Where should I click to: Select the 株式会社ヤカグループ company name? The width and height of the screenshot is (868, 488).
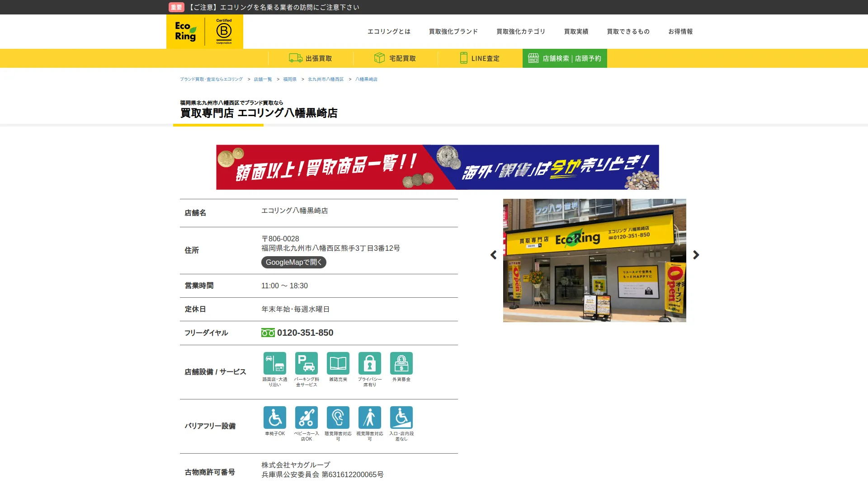click(x=296, y=465)
